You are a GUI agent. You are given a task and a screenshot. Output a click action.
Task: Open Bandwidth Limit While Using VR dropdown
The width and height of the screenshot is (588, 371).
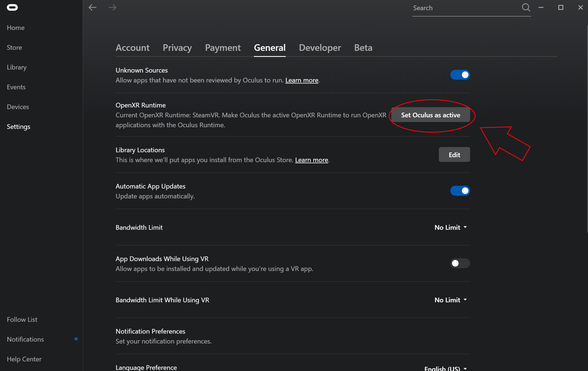tap(451, 300)
